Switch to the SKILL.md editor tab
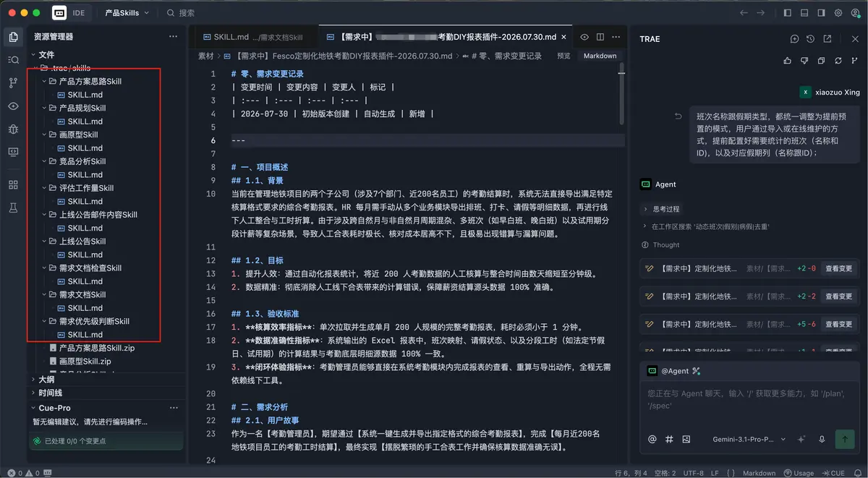Screen dimensions: 868x478 pos(254,37)
